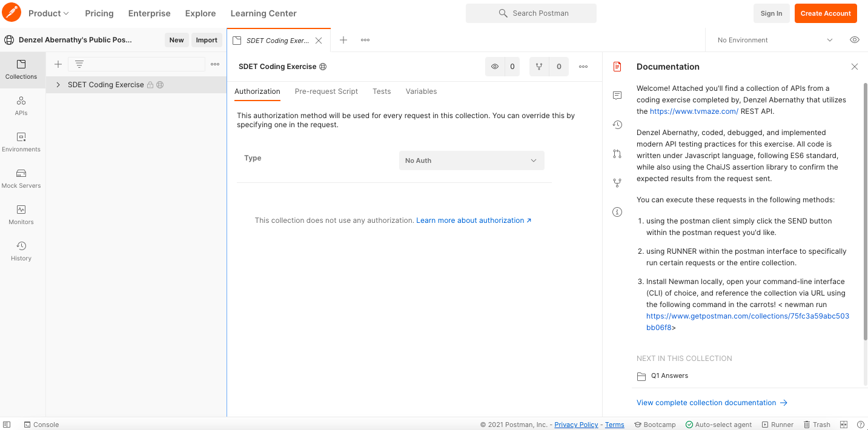Open Bootcamp in status bar
The height and width of the screenshot is (430, 868).
click(654, 425)
